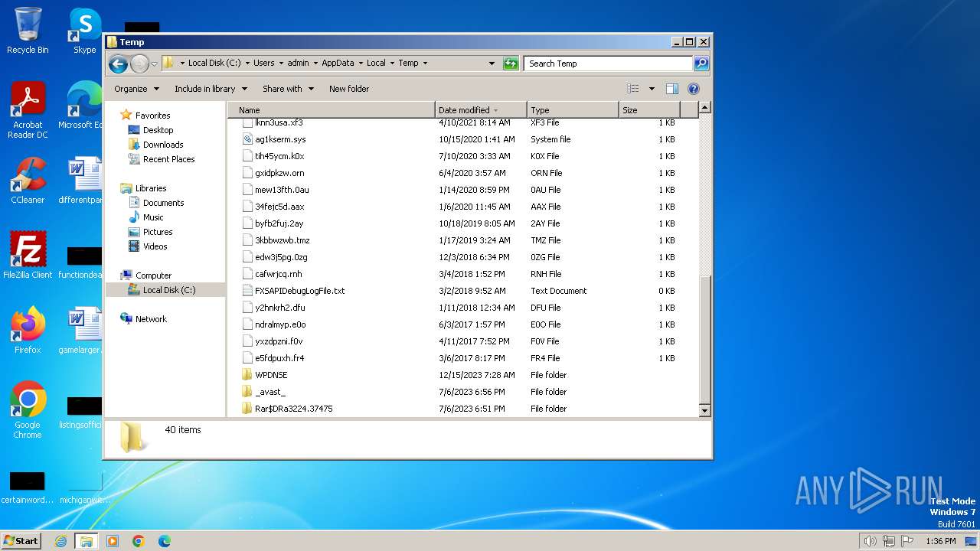Viewport: 980px width, 551px height.
Task: Click the taskbar clock showing 1:36 PM
Action: (940, 541)
